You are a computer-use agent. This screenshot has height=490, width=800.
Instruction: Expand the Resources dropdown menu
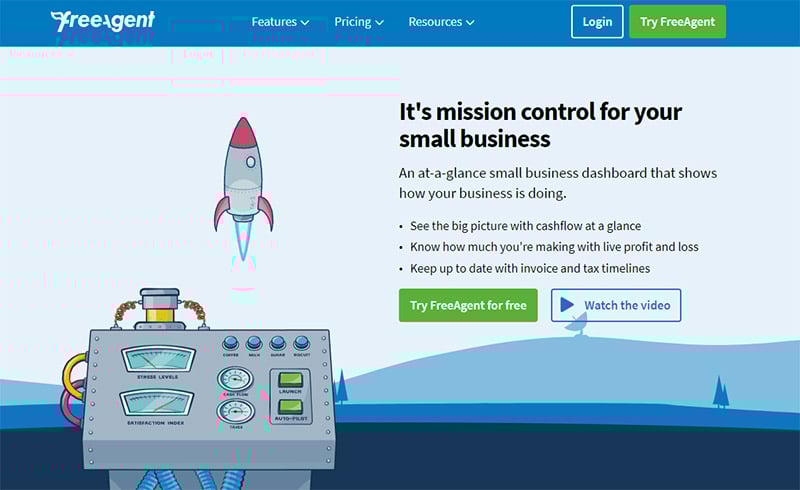coord(441,22)
